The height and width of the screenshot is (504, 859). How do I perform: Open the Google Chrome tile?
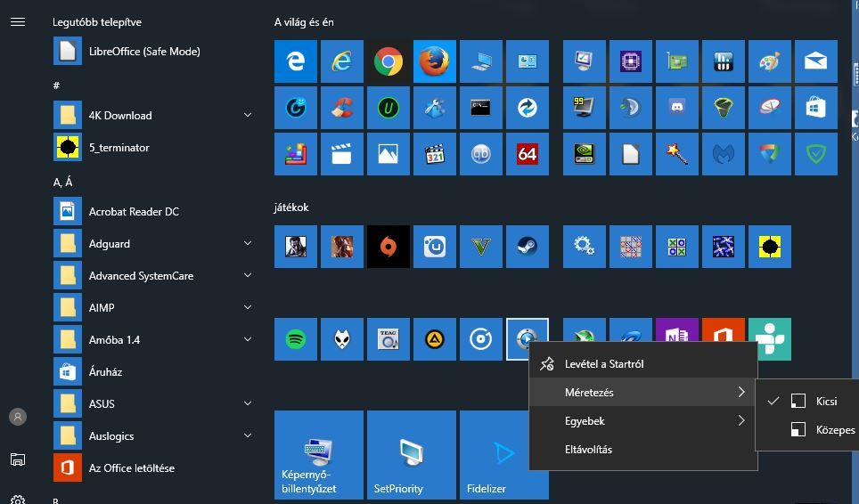coord(389,61)
